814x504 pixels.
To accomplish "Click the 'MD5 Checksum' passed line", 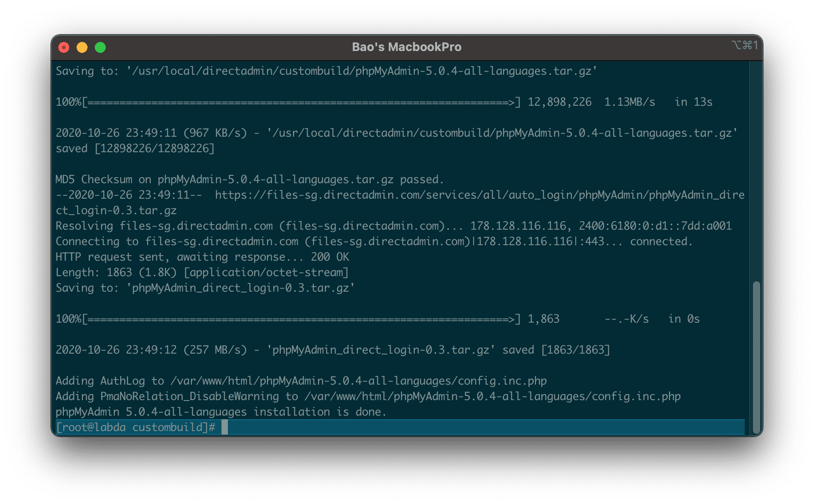I will [x=249, y=180].
